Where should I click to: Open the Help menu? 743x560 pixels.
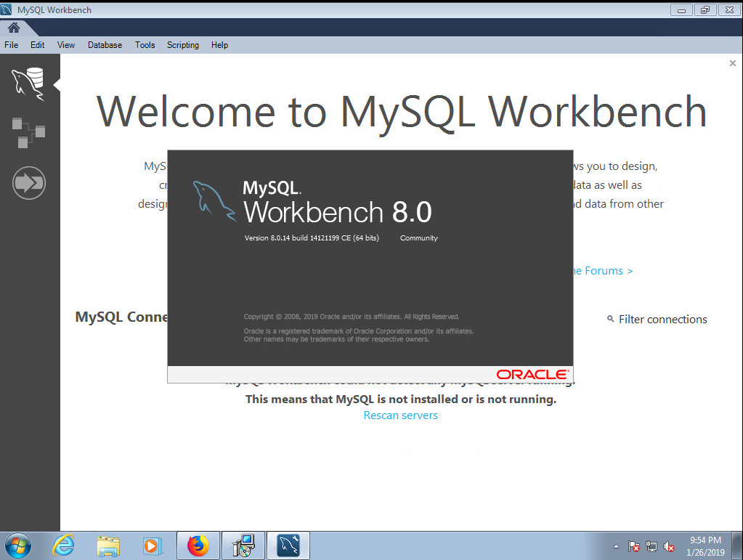click(x=219, y=45)
